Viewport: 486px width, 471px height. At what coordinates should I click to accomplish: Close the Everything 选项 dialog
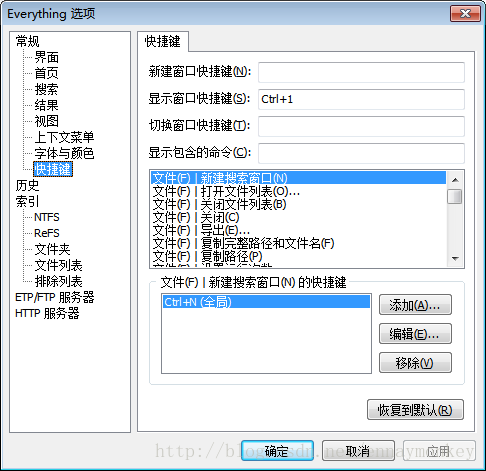click(465, 14)
